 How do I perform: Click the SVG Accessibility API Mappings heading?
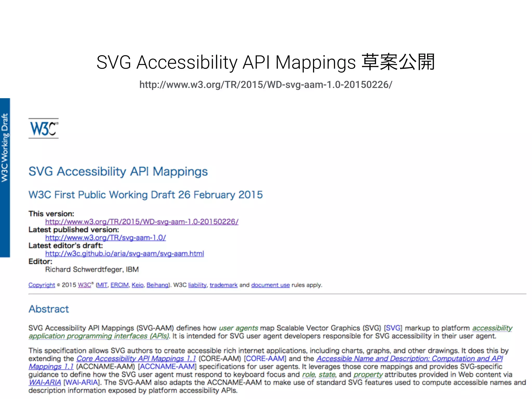(x=118, y=172)
